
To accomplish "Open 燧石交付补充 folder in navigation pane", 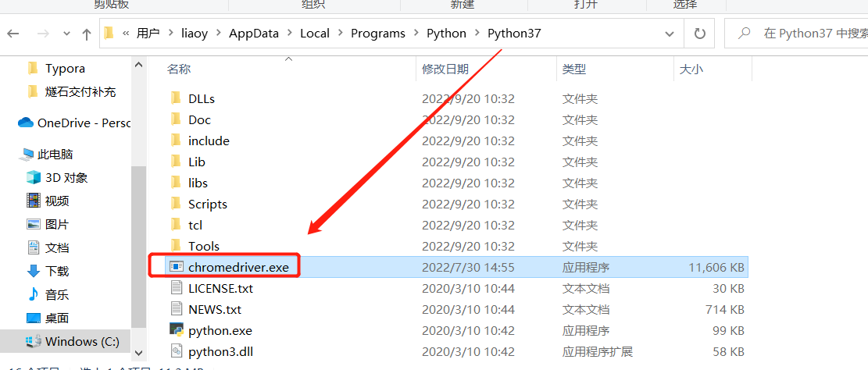I will [80, 92].
